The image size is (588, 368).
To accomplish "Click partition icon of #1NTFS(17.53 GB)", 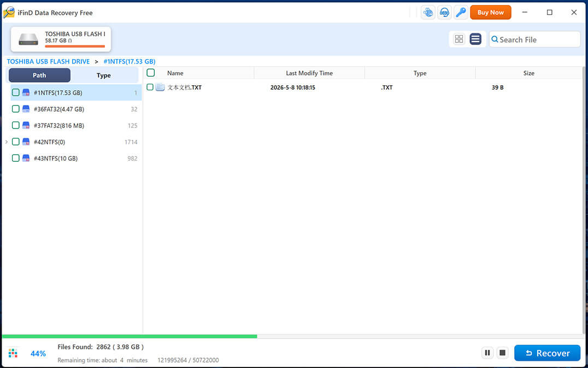I will (x=26, y=92).
